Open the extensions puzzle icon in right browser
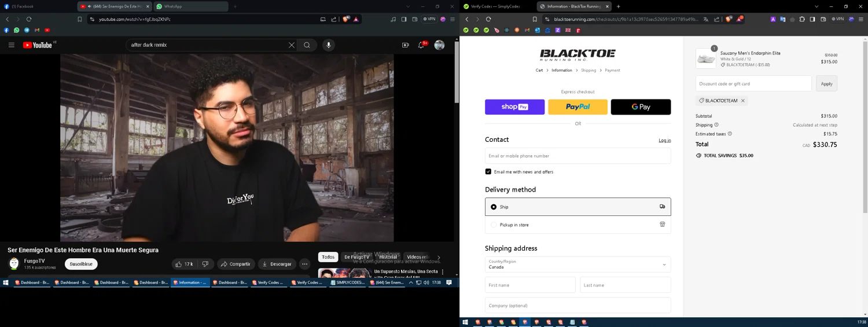 coord(802,19)
